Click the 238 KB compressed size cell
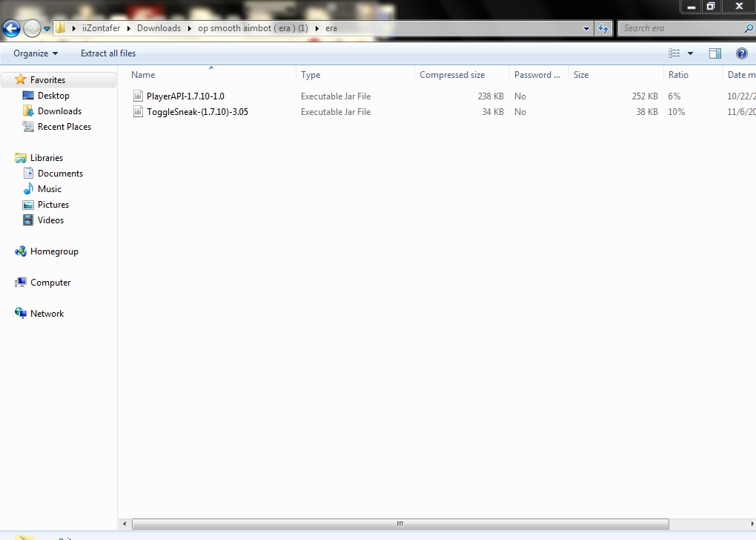756x540 pixels. coord(491,96)
